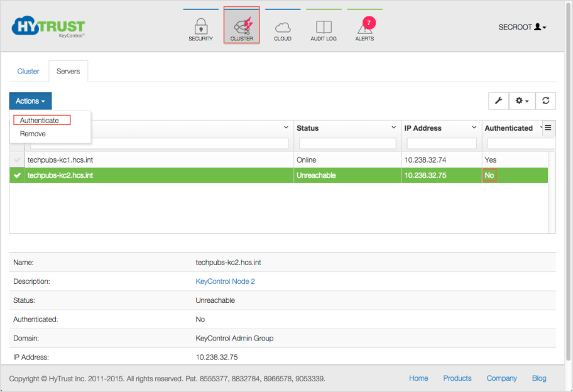Click the wrench tool button
The height and width of the screenshot is (392, 573).
click(x=498, y=101)
